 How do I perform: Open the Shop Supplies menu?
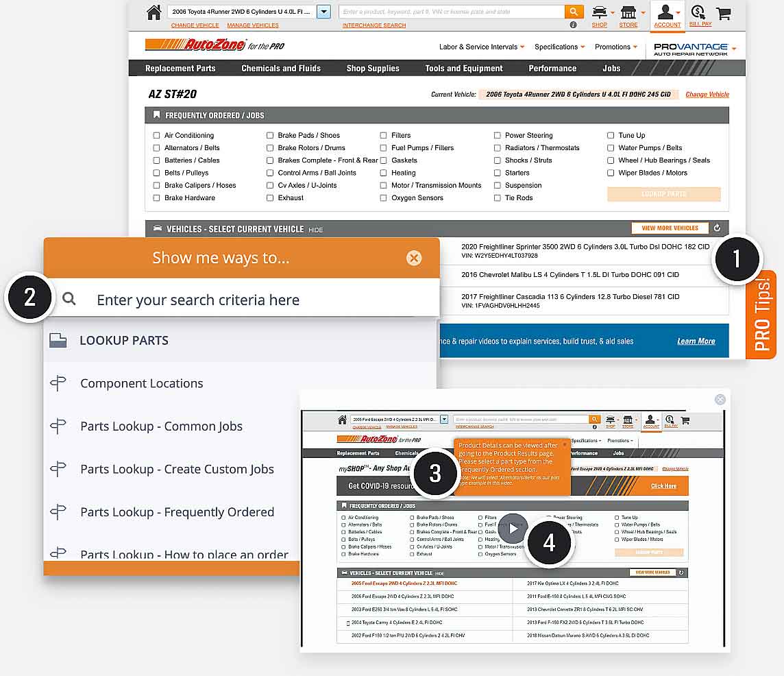click(x=373, y=68)
